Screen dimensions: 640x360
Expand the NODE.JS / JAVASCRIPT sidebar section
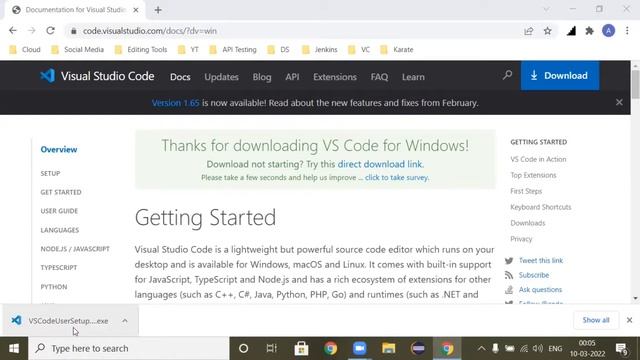(x=75, y=249)
